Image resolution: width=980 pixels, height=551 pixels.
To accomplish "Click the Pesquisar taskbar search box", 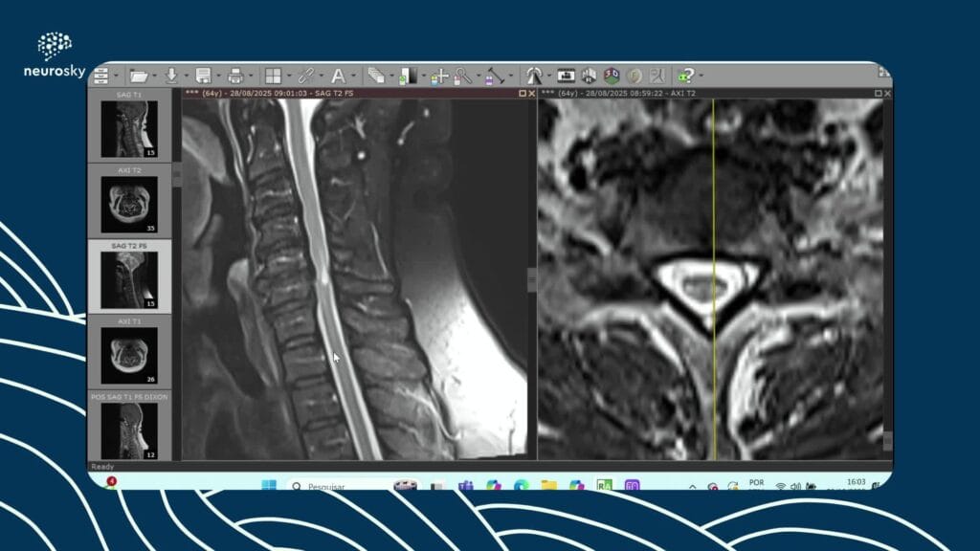I will pyautogui.click(x=335, y=486).
